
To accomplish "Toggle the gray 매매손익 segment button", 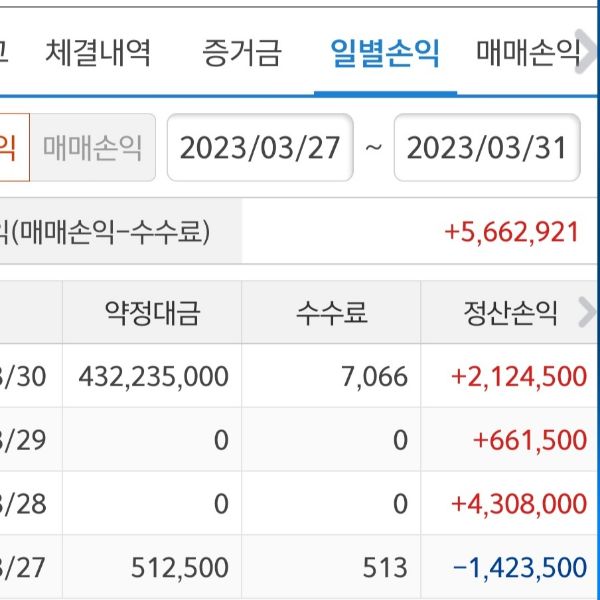I will [93, 148].
